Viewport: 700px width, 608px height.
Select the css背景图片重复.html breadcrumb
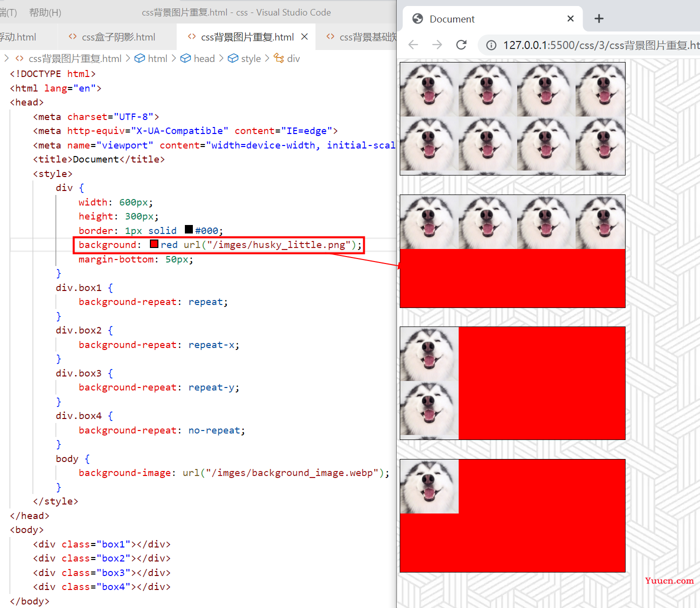coord(75,58)
